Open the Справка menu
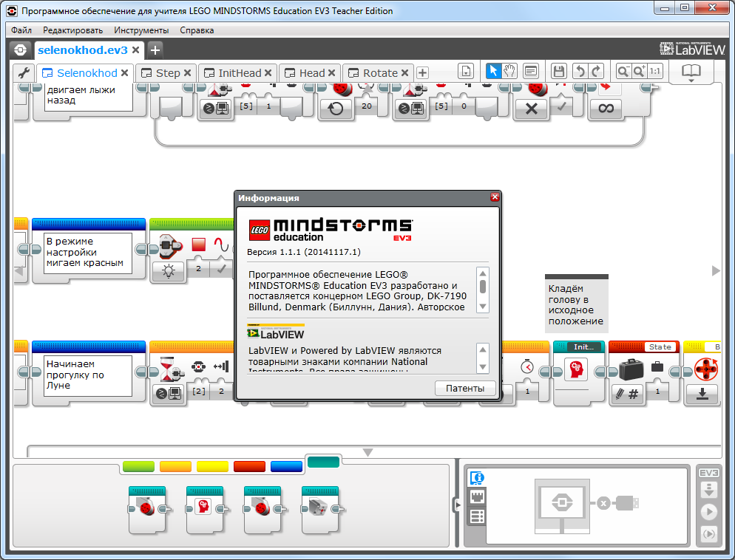 [197, 30]
